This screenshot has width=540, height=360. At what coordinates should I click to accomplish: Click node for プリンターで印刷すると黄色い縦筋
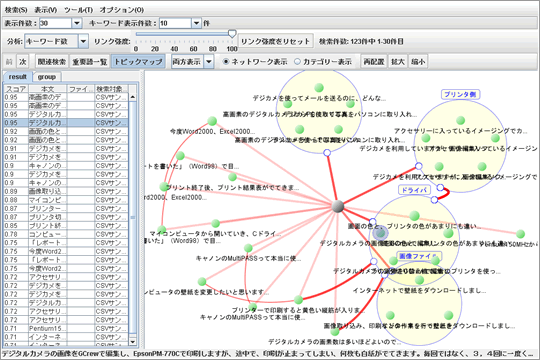(298, 299)
